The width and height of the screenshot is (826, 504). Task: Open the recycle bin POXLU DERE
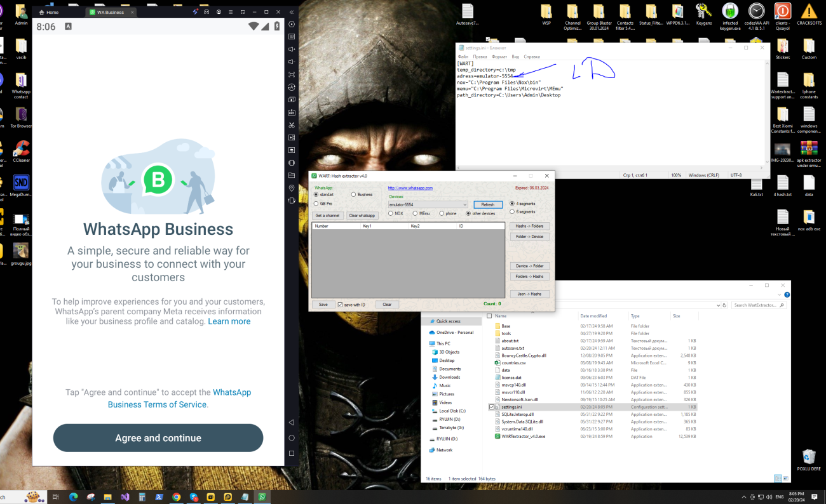pyautogui.click(x=808, y=460)
